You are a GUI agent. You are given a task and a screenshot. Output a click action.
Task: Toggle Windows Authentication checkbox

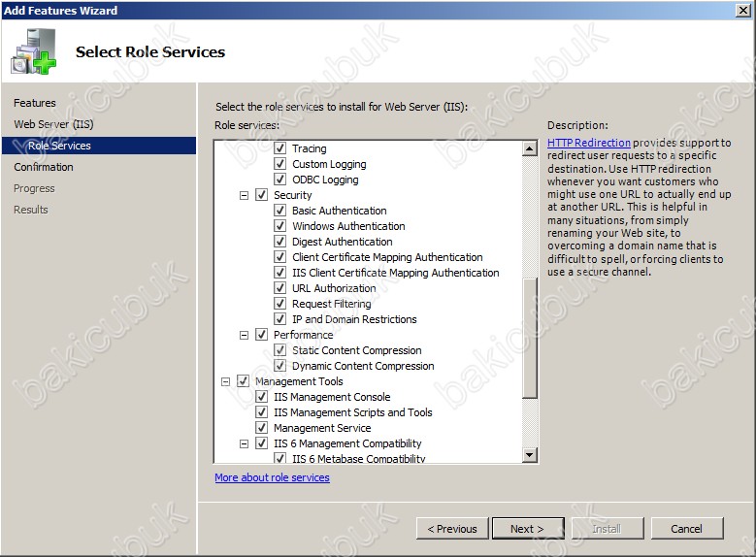point(279,226)
